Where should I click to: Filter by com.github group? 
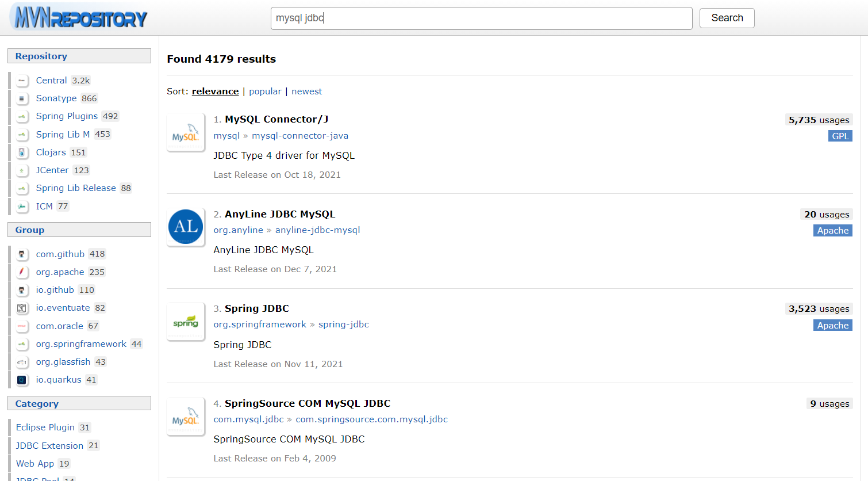60,254
